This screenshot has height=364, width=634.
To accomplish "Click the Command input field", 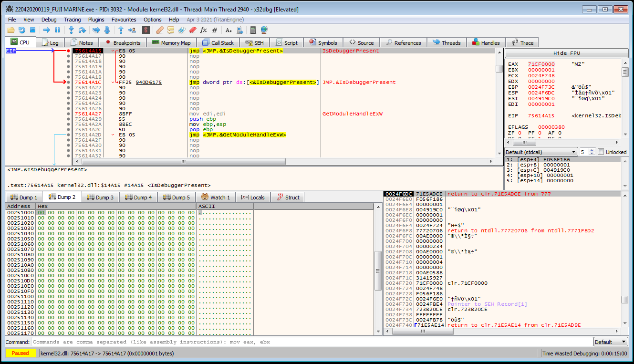I will (x=312, y=342).
